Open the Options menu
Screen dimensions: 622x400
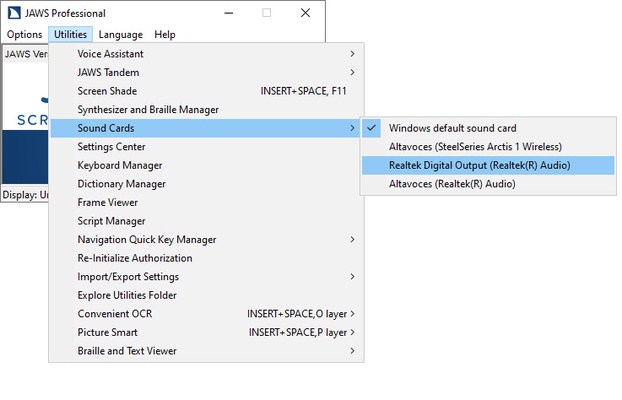24,35
